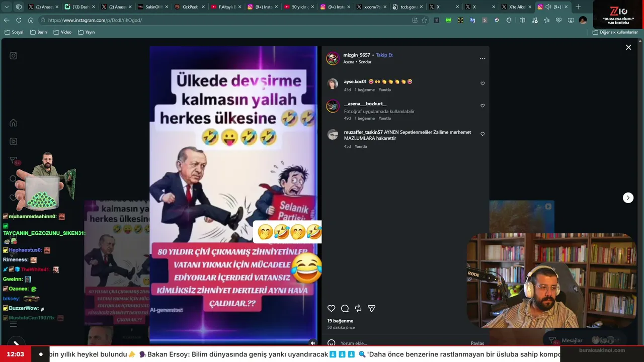The image size is (644, 362).
Task: Like the Instagram post with heart icon
Action: 331,309
